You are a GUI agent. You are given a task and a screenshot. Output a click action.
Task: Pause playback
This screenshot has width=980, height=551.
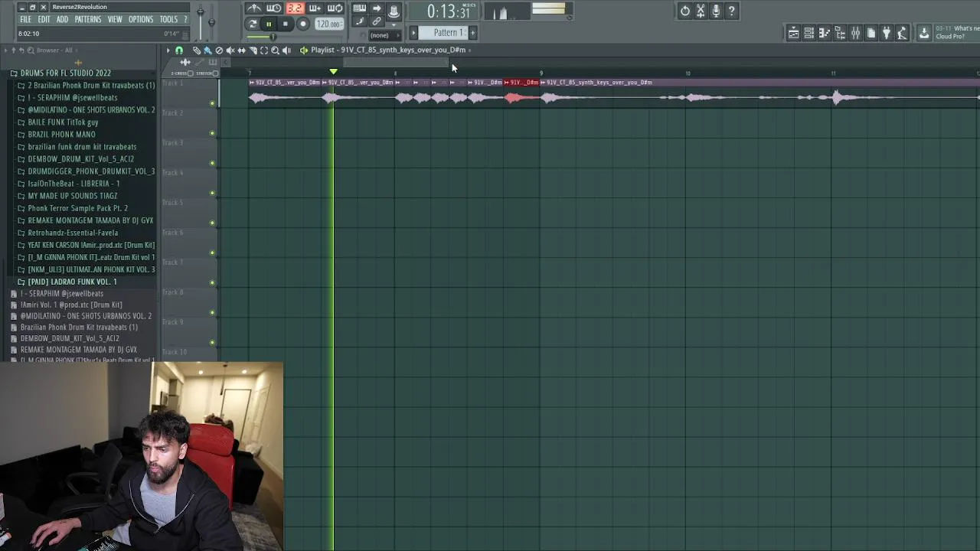coord(269,24)
